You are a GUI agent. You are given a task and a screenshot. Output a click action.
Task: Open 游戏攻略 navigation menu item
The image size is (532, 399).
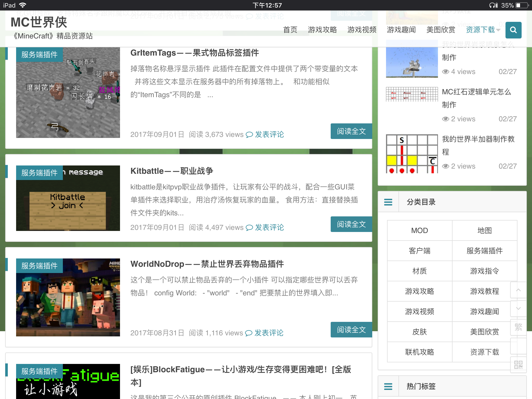pos(322,30)
